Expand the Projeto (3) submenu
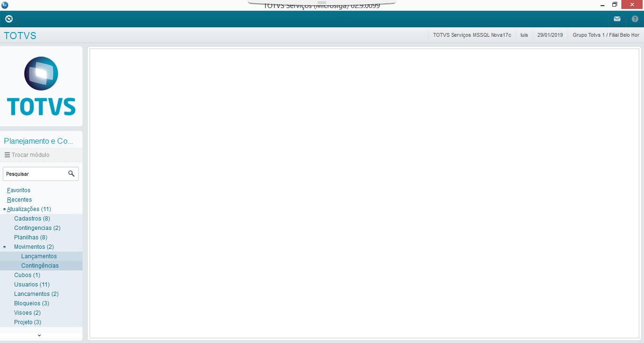This screenshot has height=343, width=644. (x=28, y=322)
